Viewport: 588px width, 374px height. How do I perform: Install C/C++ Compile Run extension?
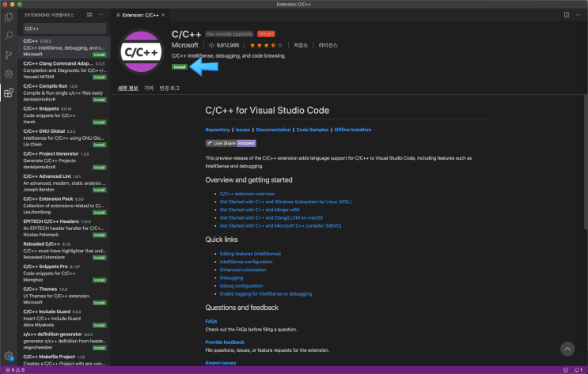point(100,100)
